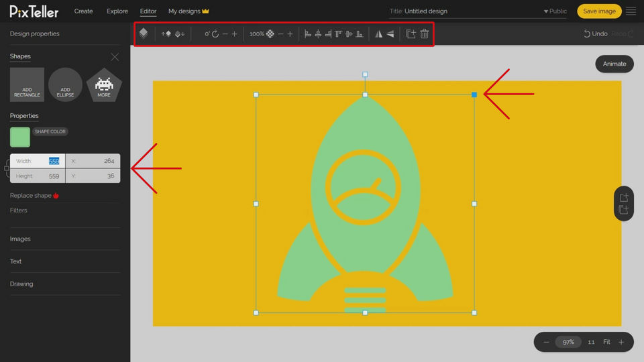Add an ellipse shape

click(x=65, y=84)
